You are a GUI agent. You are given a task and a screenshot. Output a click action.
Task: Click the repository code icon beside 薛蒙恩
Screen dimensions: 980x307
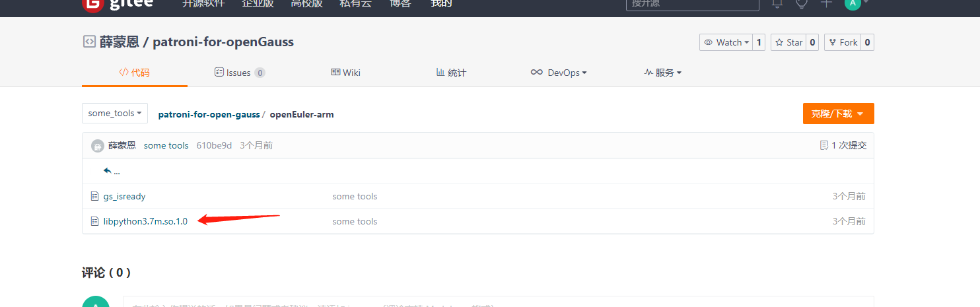pyautogui.click(x=88, y=42)
